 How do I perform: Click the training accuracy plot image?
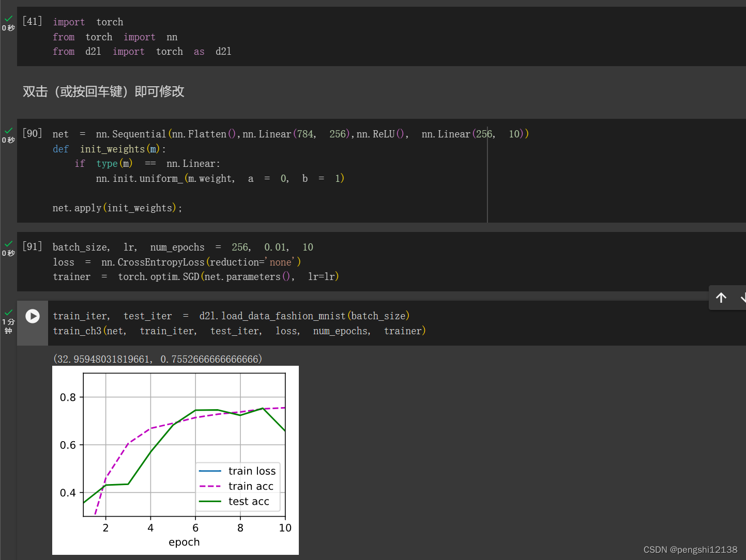tap(175, 460)
